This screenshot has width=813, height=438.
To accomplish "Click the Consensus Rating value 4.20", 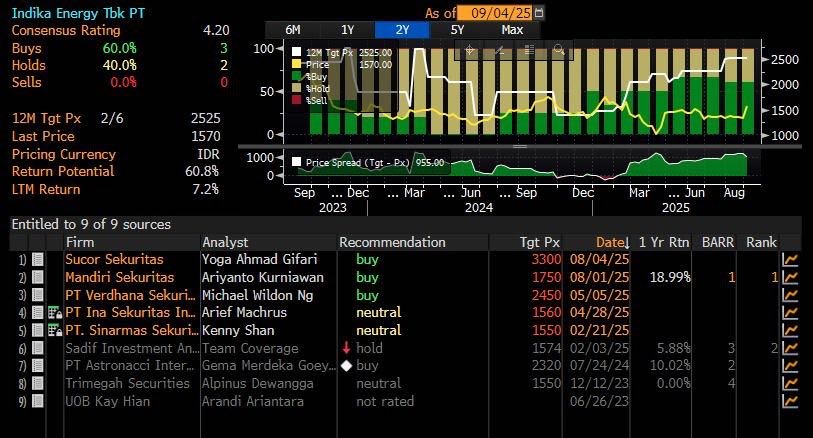I will 216,31.
